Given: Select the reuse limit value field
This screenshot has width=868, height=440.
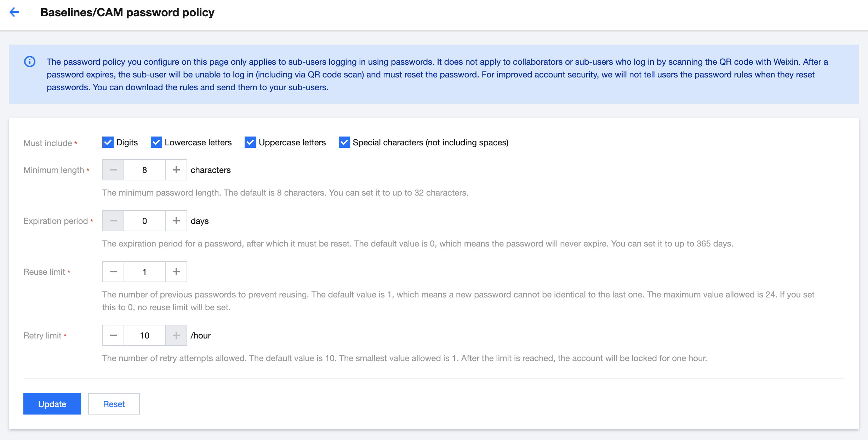Looking at the screenshot, I should click(x=144, y=272).
